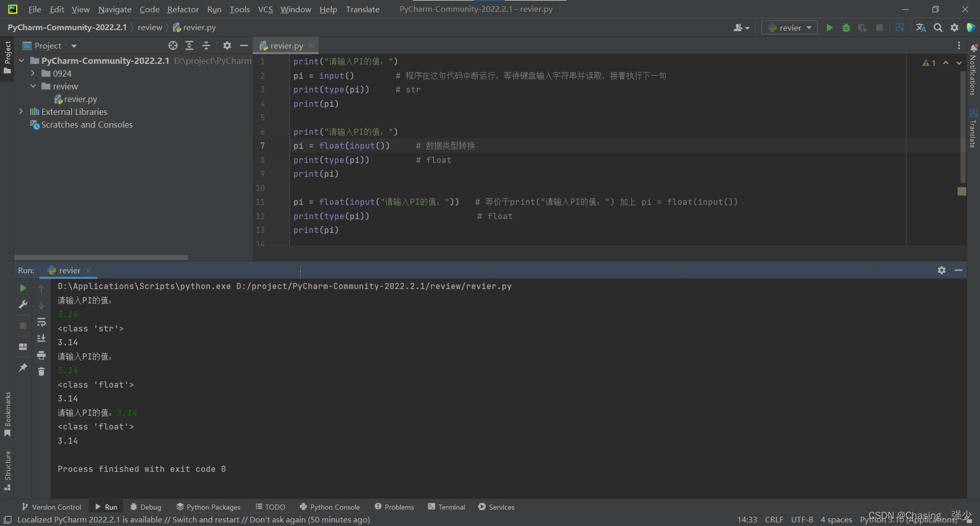Toggle Bookmarks tool window
The height and width of the screenshot is (526, 980).
[x=7, y=414]
